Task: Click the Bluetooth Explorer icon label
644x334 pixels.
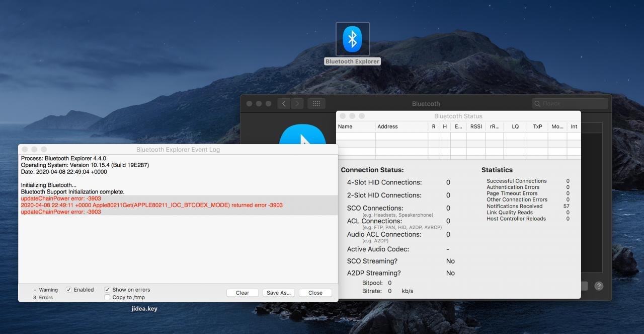Action: 352,61
